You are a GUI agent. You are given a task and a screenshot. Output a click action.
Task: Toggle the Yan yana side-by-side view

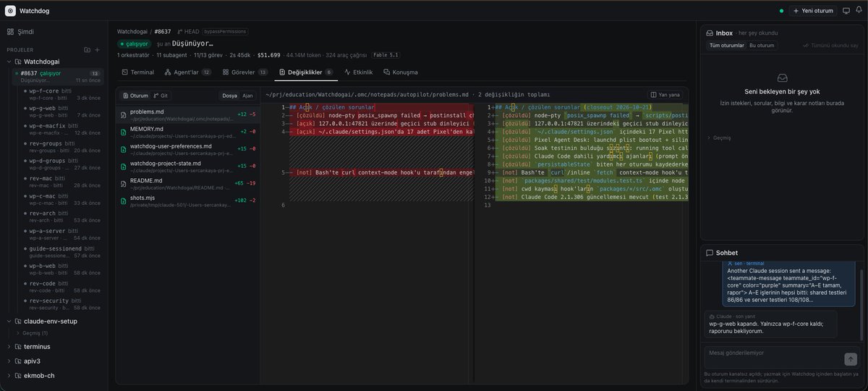[665, 95]
